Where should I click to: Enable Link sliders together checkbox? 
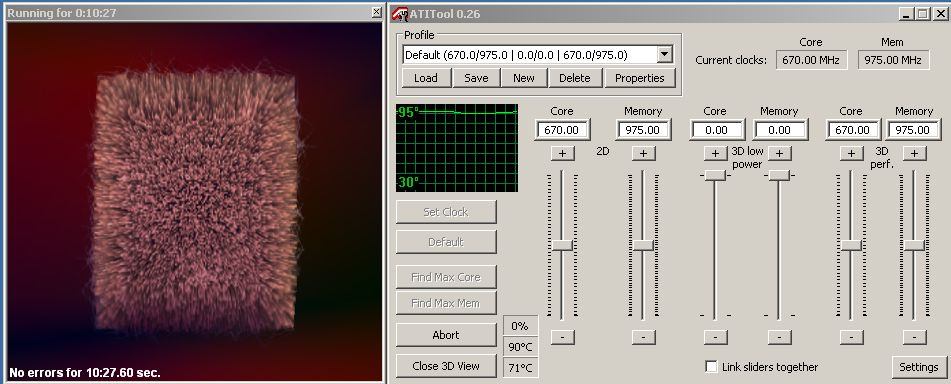[711, 367]
